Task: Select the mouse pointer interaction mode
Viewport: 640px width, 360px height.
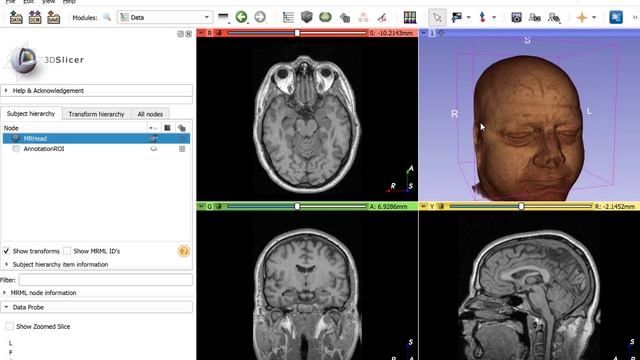Action: [x=437, y=18]
